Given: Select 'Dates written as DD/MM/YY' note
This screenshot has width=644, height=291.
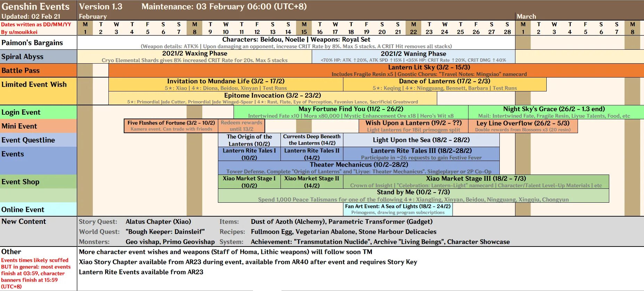Looking at the screenshot, I should [x=36, y=24].
